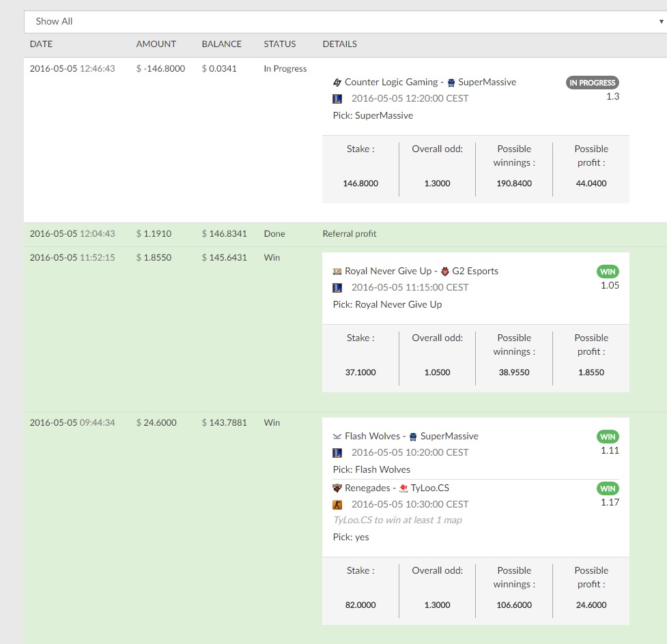Click the 1.11 odd value
The height and width of the screenshot is (644, 667).
610,450
